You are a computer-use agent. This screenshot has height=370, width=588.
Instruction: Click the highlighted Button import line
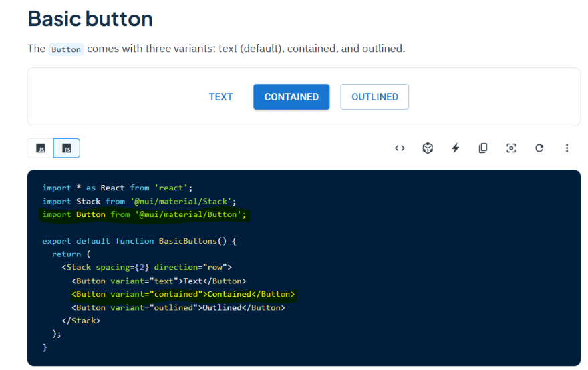click(144, 215)
